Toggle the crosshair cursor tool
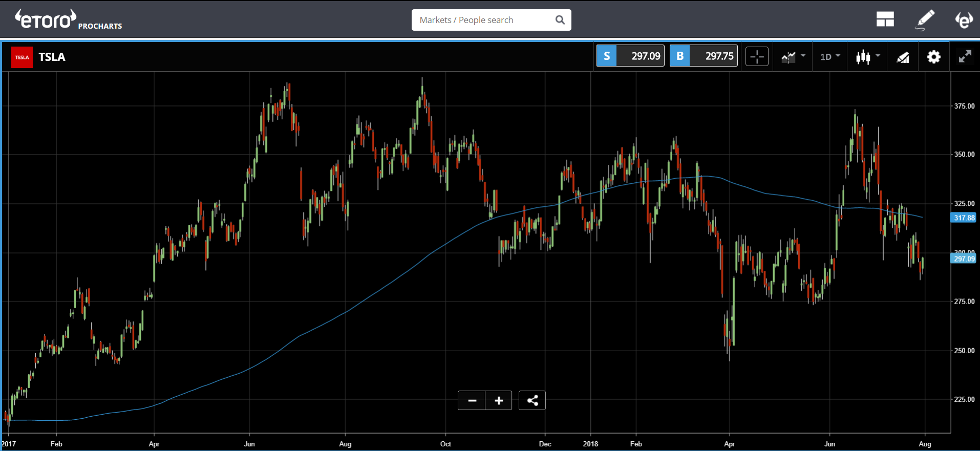The height and width of the screenshot is (451, 980). (757, 56)
